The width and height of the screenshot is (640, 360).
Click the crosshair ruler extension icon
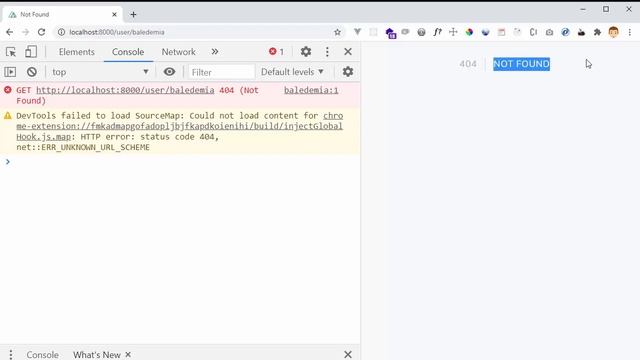[x=453, y=32]
